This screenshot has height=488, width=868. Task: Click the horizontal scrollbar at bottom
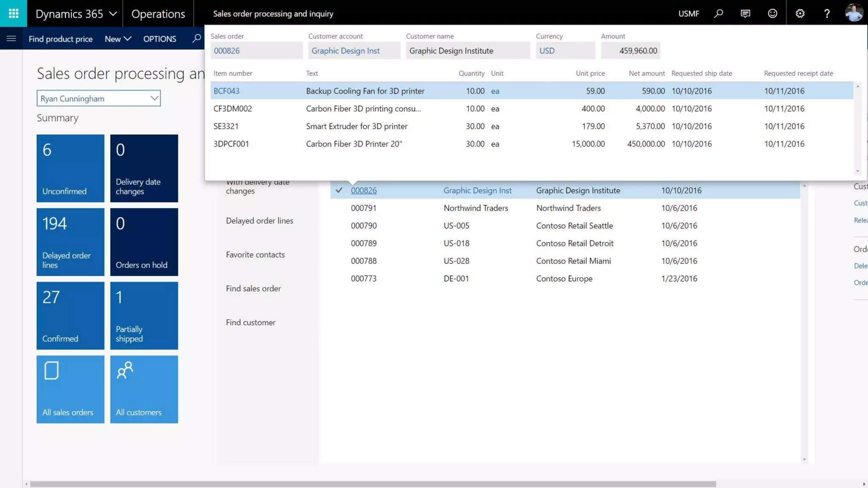click(373, 484)
